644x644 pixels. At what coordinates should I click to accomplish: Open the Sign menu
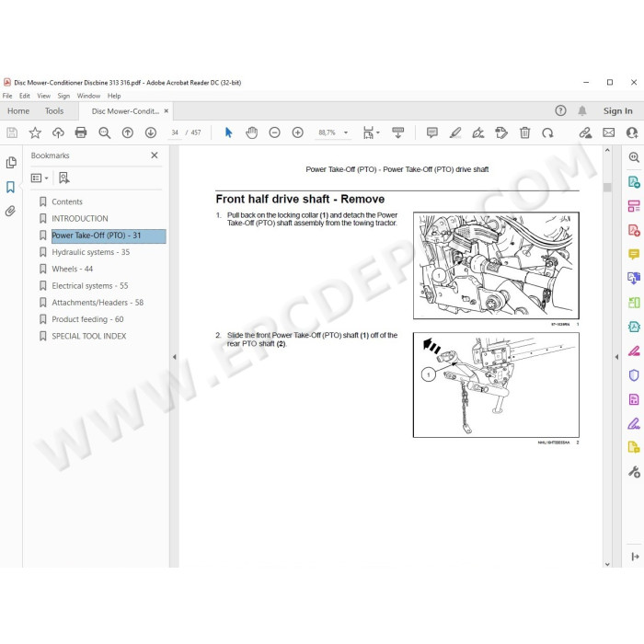(63, 96)
